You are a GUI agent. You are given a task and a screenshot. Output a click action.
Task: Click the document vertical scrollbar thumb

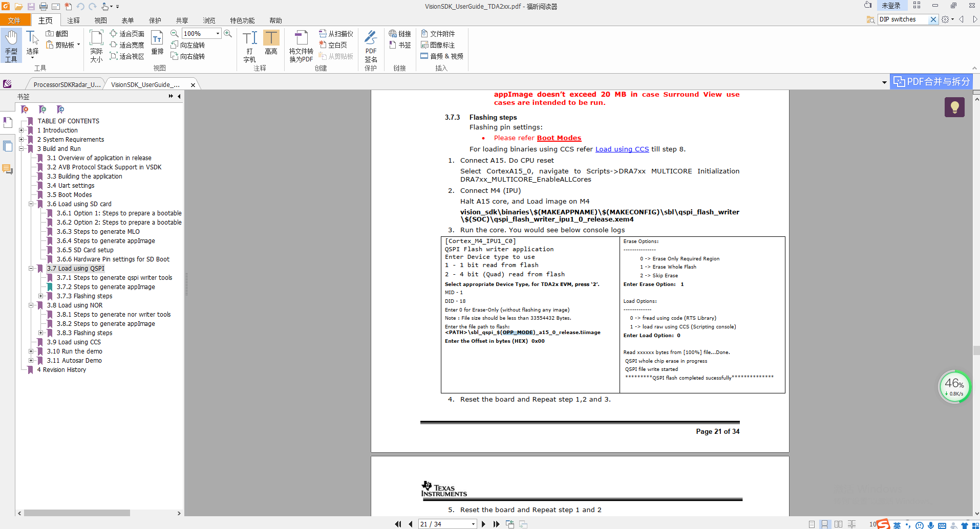976,350
